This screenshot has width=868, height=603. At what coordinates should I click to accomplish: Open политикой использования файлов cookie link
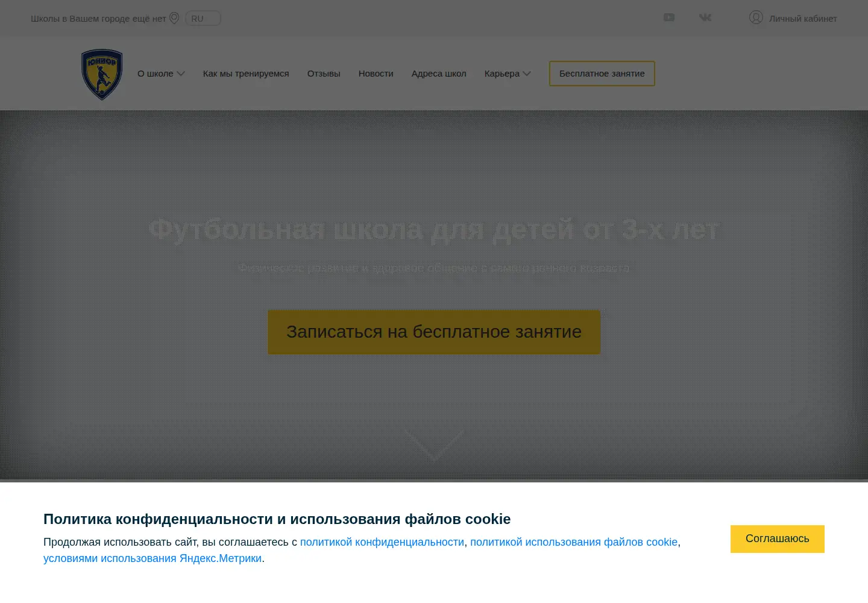coord(574,542)
